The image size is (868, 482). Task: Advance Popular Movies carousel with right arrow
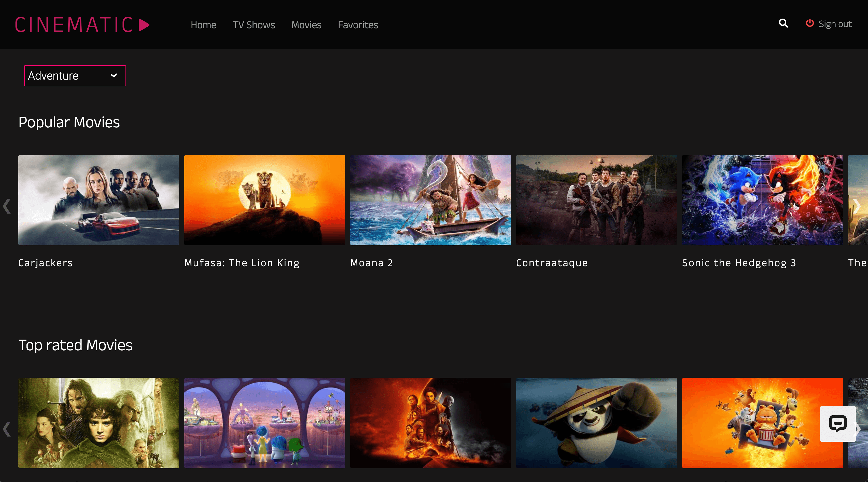click(857, 206)
